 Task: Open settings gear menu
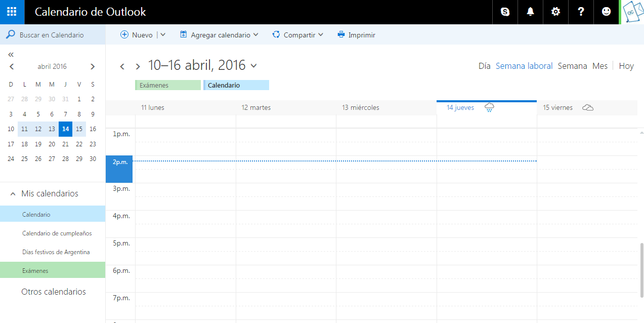[x=555, y=12]
